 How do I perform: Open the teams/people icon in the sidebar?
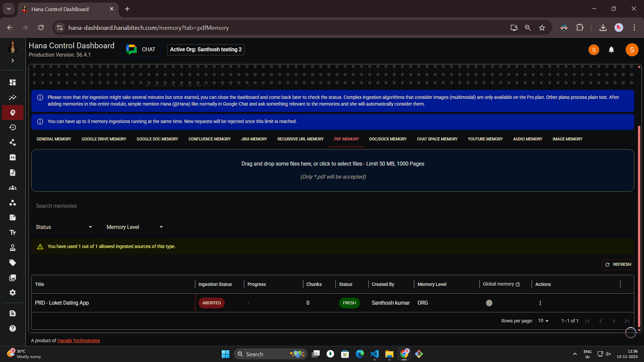point(12,188)
